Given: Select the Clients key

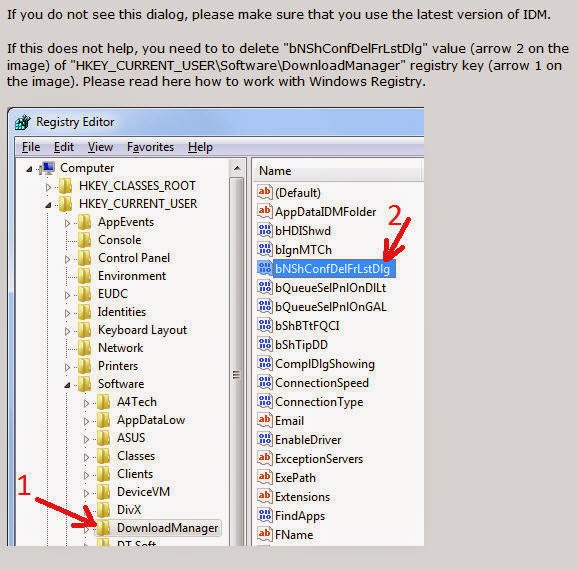Looking at the screenshot, I should click(x=135, y=474).
